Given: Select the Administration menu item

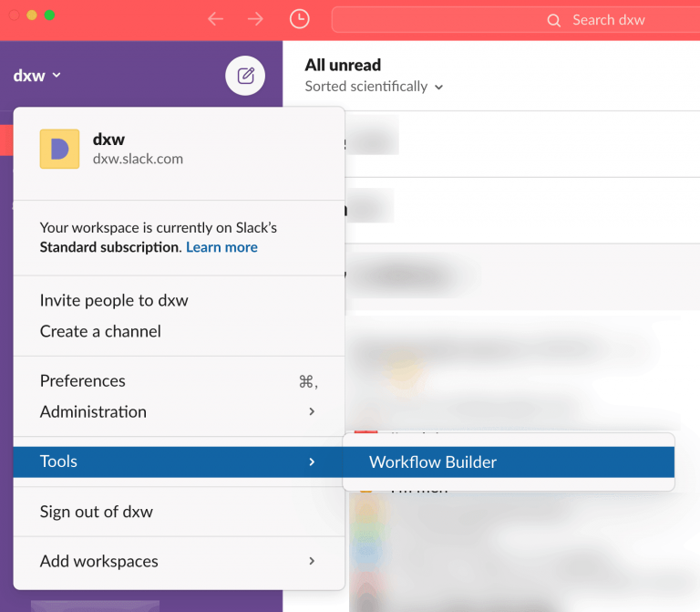Looking at the screenshot, I should [179, 412].
